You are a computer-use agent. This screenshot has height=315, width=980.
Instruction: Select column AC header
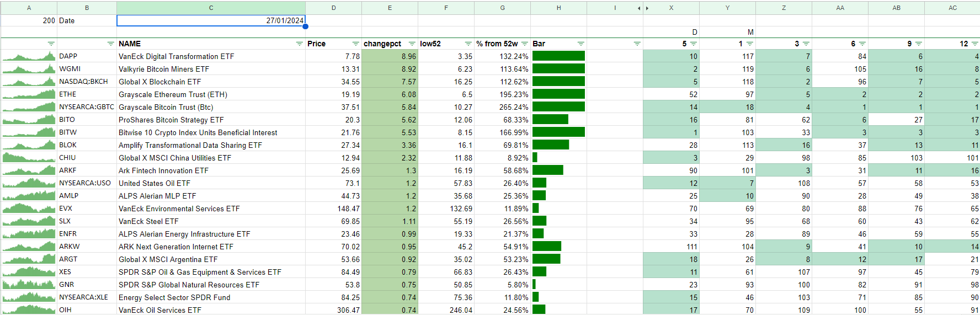click(952, 8)
